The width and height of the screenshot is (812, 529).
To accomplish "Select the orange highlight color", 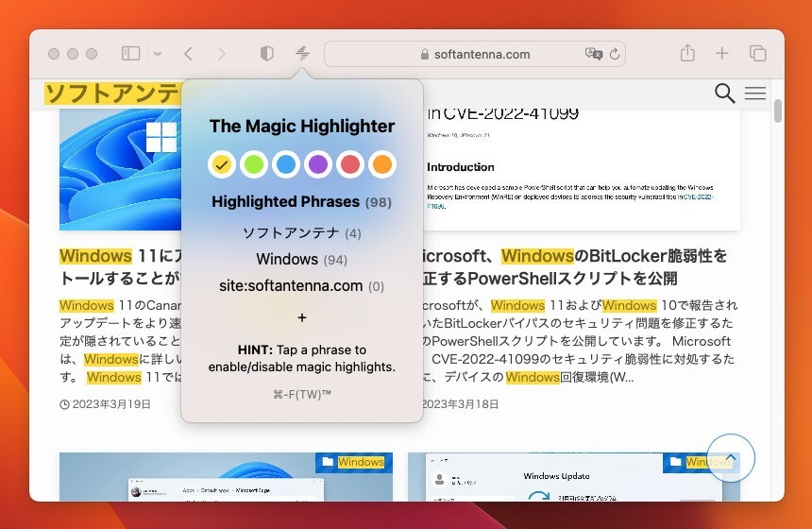I will [382, 164].
